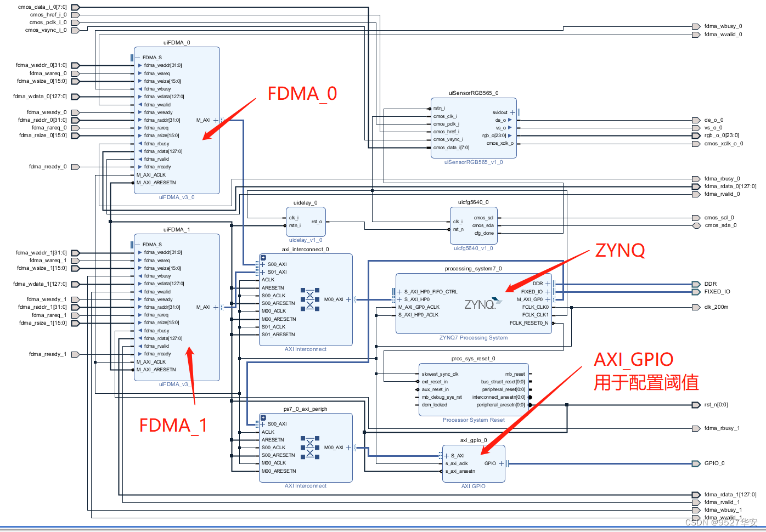The width and height of the screenshot is (766, 532).
Task: Click the peripheral_aresetn[0:0] pin label
Action: (501, 405)
